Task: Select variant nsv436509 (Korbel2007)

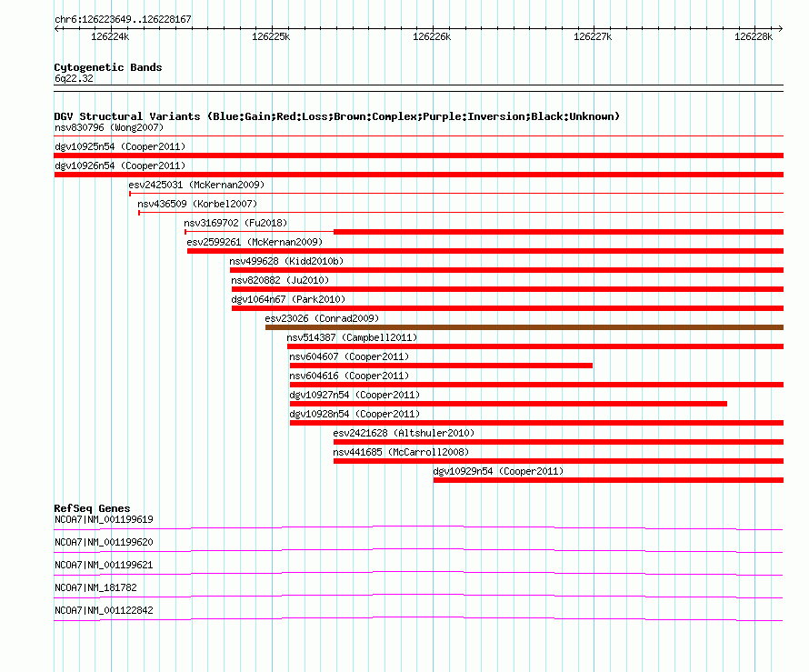Action: [x=197, y=204]
